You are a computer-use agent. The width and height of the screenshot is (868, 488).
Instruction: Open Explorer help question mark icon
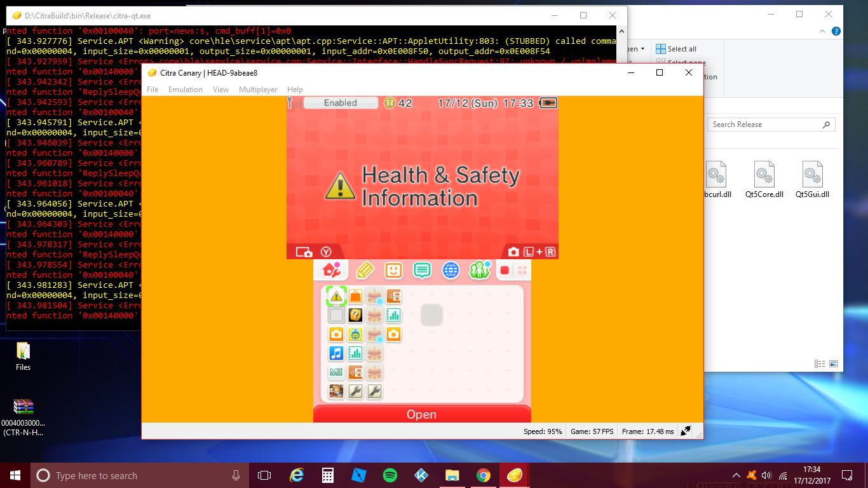836,31
